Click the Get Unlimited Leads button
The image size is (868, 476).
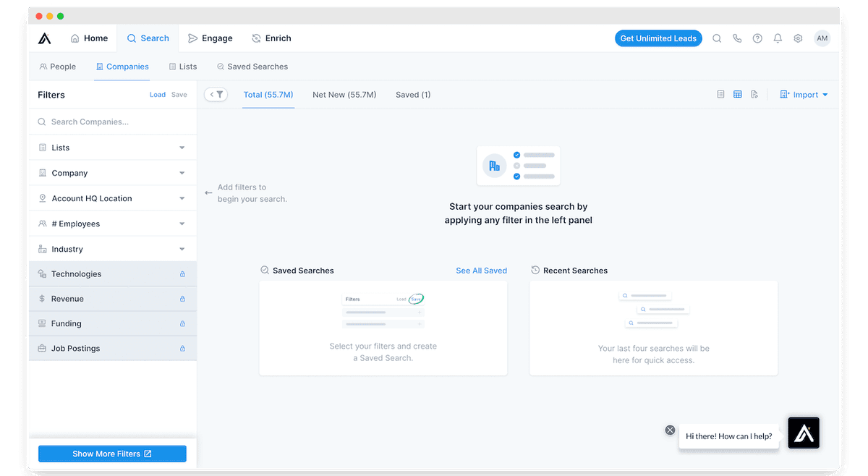click(658, 38)
